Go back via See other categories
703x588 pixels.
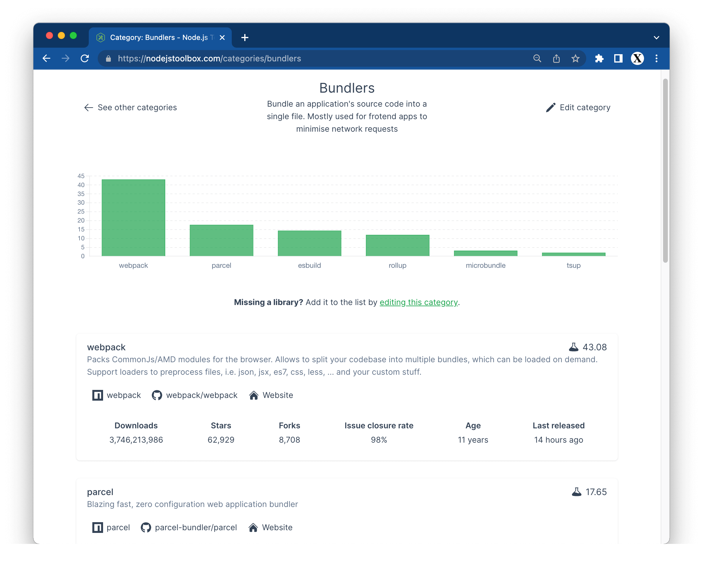[130, 108]
